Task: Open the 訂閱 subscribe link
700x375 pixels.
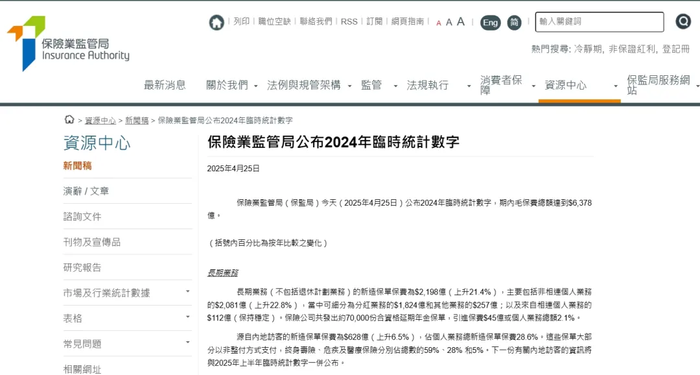Action: (x=375, y=21)
